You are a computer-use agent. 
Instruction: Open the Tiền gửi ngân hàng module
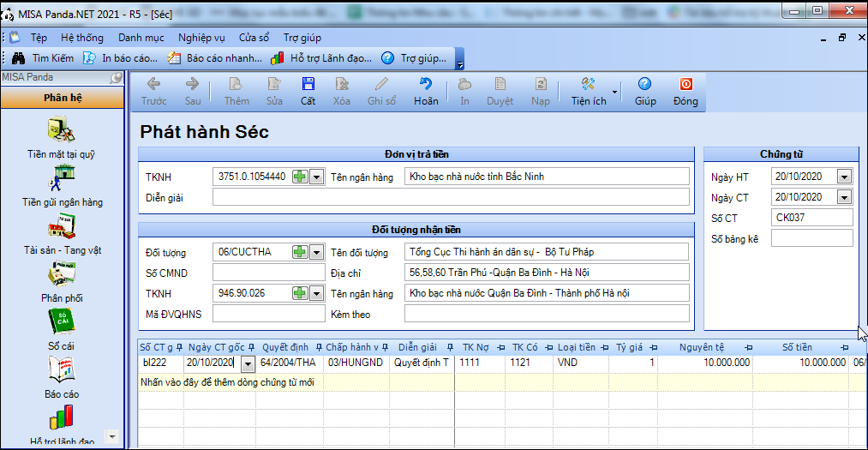pos(62,185)
